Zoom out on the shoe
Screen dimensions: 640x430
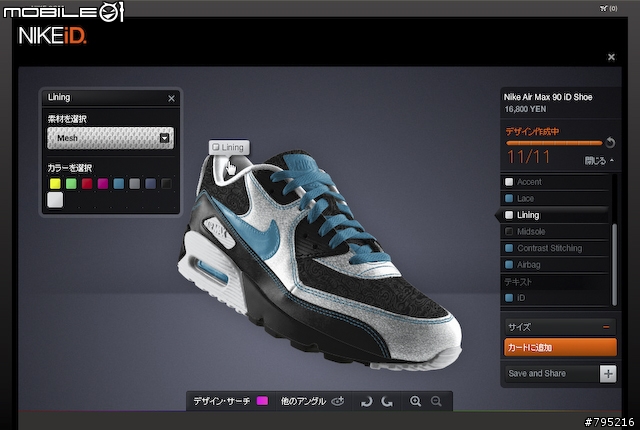pos(436,401)
